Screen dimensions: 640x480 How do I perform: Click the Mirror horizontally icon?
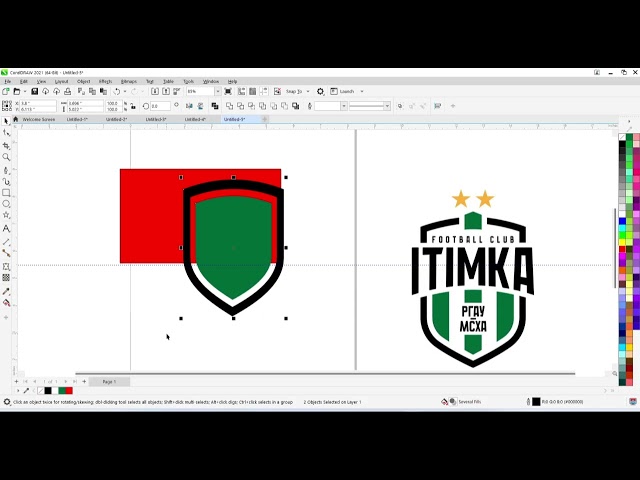[x=189, y=106]
